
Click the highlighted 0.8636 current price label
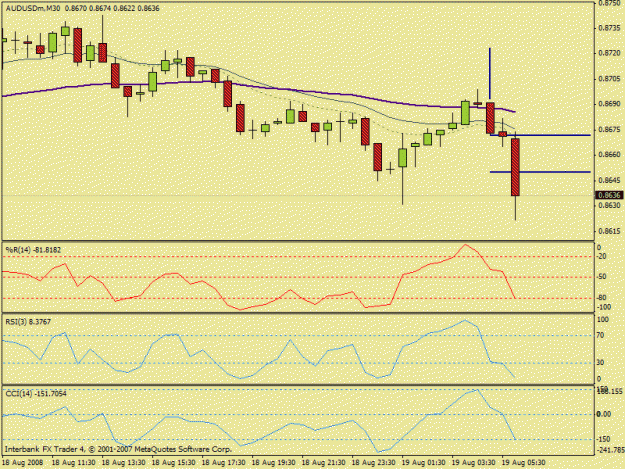[x=609, y=195]
